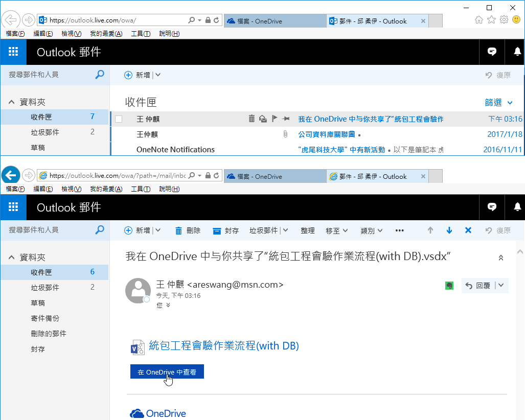Tick the checkbox beside the 王 仲麒 email
Image resolution: width=525 pixels, height=420 pixels.
(119, 119)
